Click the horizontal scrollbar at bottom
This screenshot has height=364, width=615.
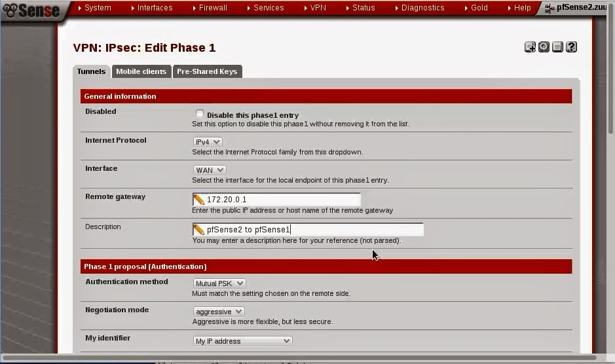click(300, 357)
